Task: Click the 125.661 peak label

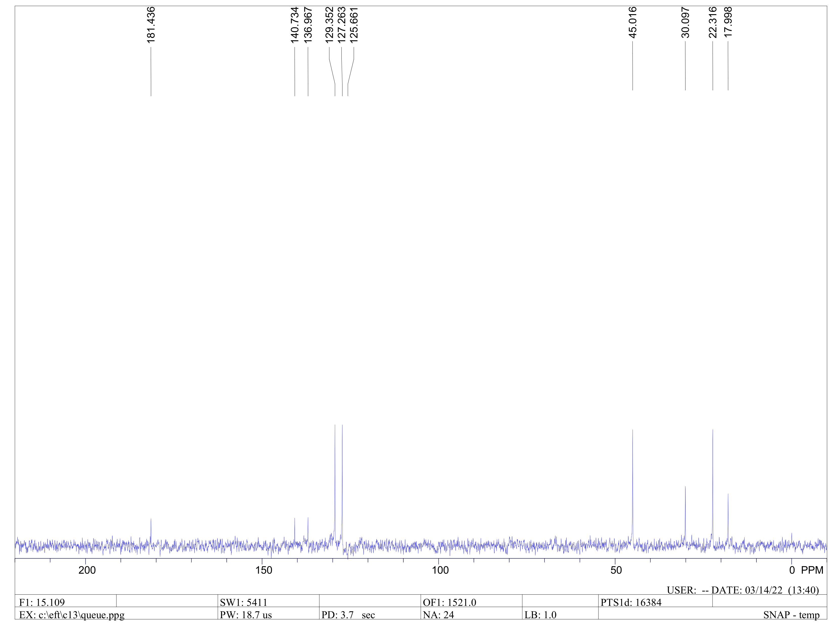Action: click(354, 25)
